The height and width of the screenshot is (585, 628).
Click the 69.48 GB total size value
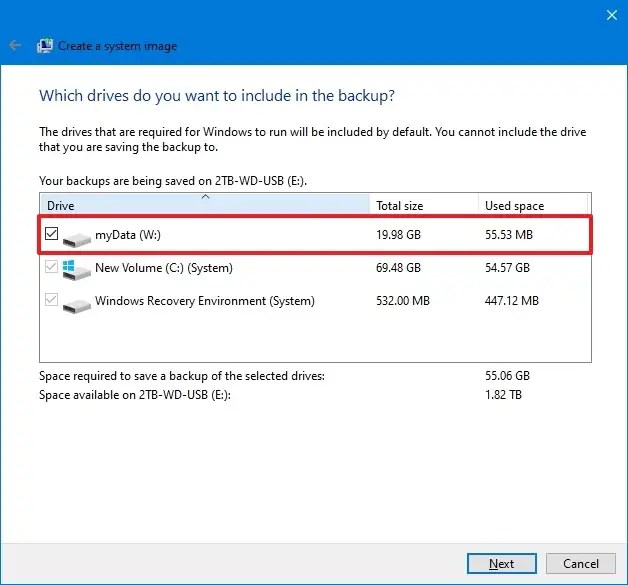pyautogui.click(x=399, y=267)
